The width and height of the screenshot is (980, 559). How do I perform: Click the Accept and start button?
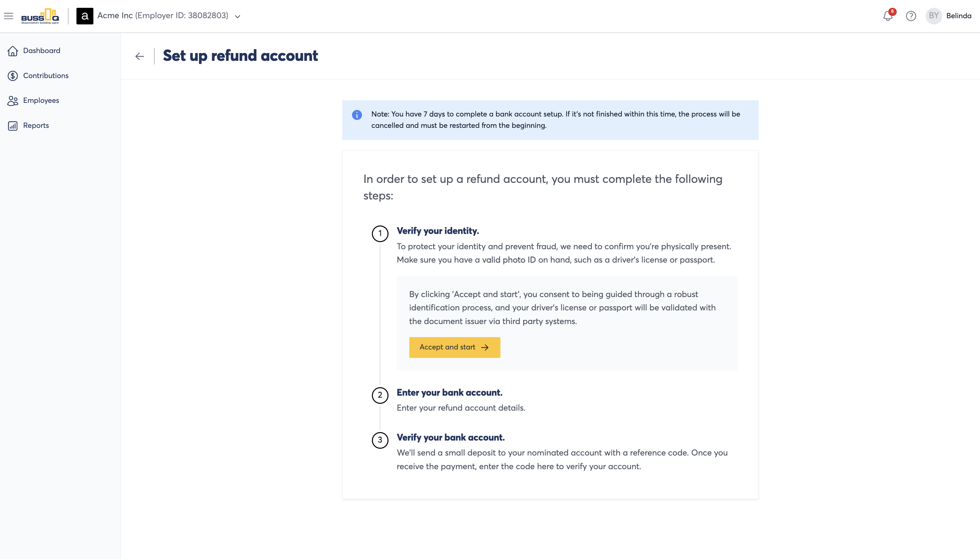click(455, 348)
